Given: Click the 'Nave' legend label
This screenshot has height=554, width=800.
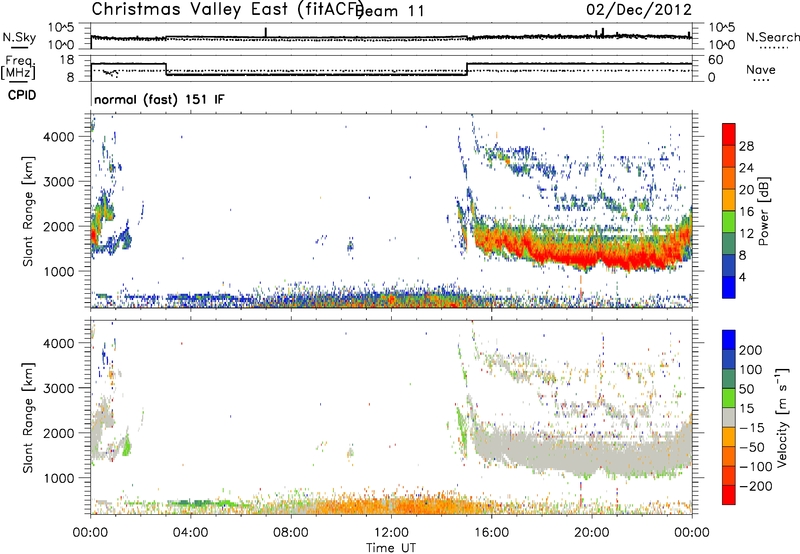Looking at the screenshot, I should coord(761,69).
